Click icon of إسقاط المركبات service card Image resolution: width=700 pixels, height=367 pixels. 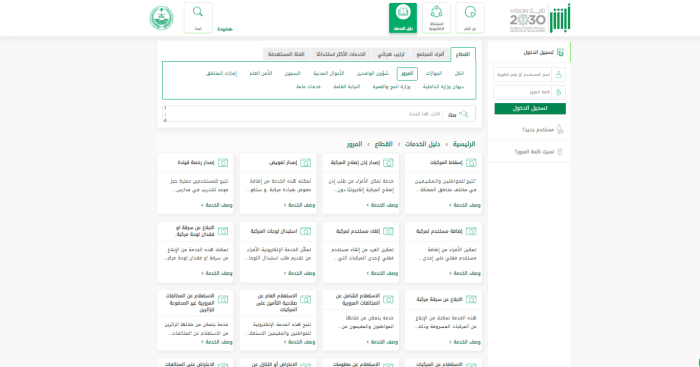coord(471,163)
